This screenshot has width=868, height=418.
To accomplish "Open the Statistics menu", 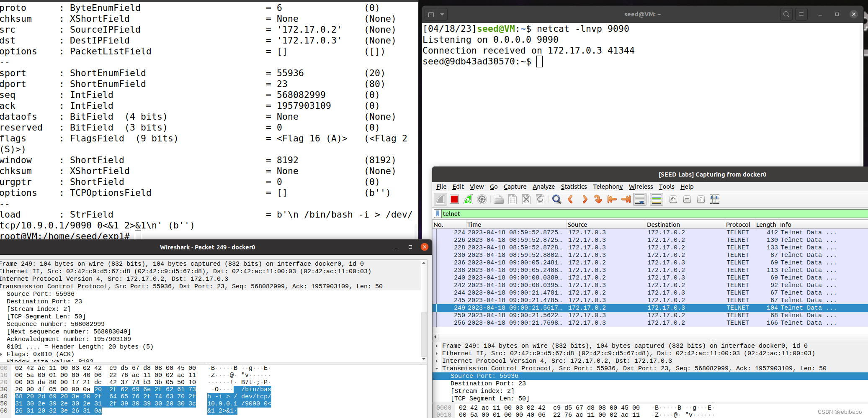I will (574, 187).
